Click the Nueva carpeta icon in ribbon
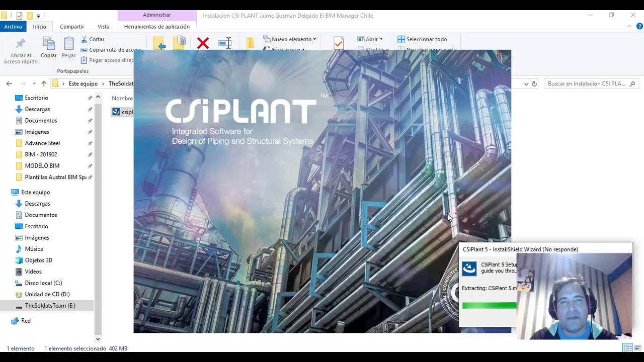This screenshot has height=362, width=644. (x=250, y=44)
